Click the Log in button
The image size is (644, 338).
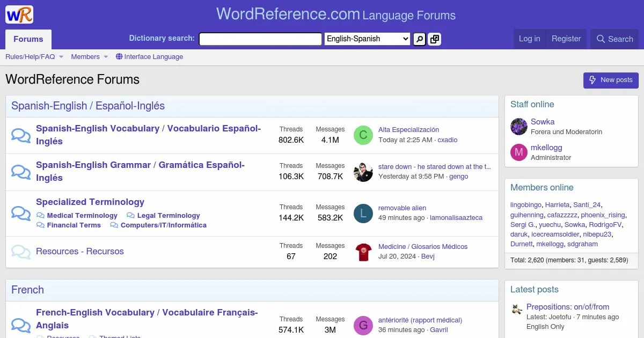click(x=529, y=39)
